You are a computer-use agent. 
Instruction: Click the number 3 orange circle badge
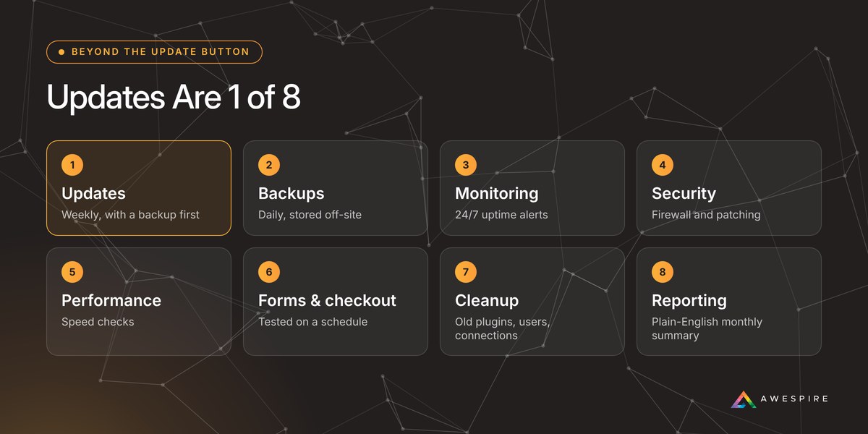[x=466, y=165]
